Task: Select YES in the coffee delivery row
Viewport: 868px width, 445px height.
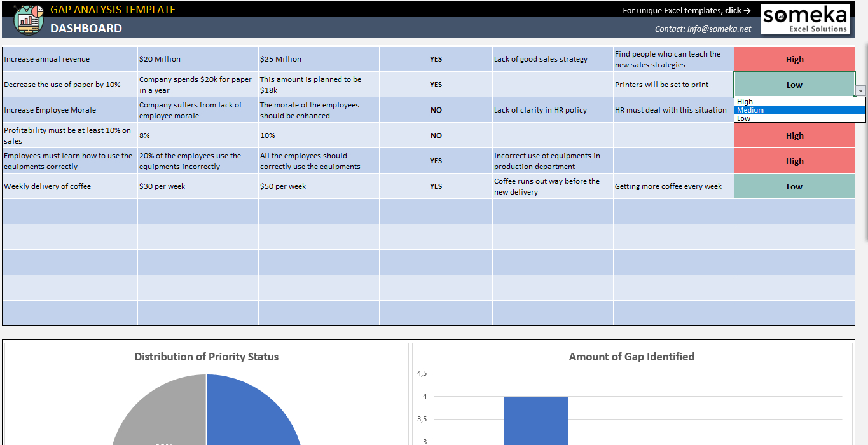Action: click(x=436, y=186)
